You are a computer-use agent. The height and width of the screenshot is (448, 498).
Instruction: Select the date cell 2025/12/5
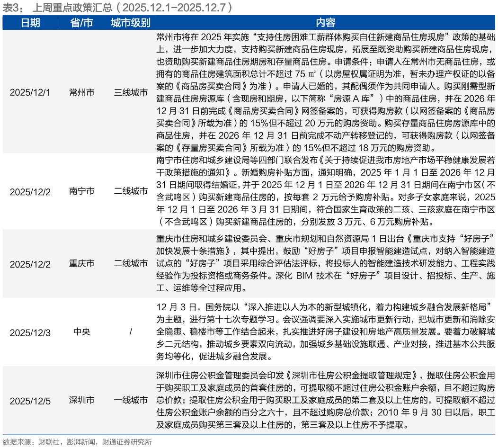[30, 401]
